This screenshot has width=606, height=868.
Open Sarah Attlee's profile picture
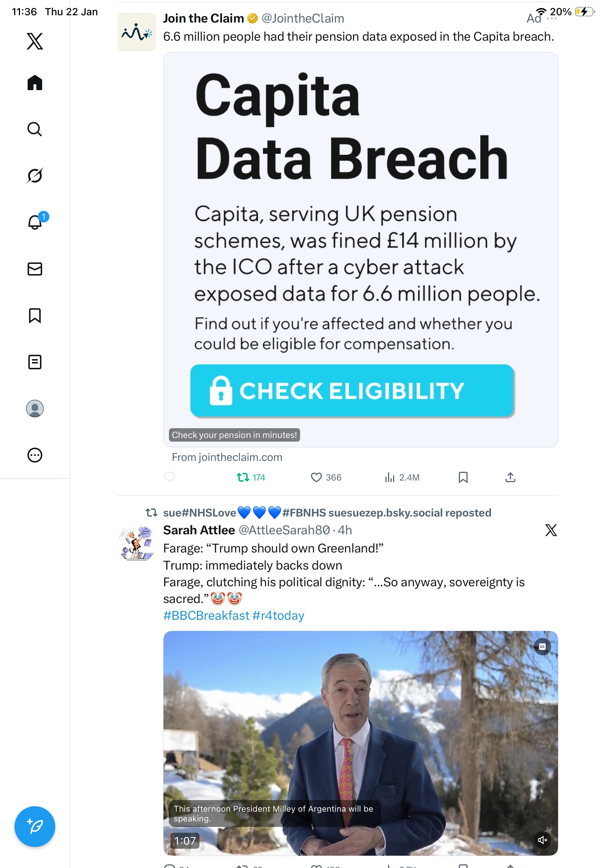[x=137, y=543]
